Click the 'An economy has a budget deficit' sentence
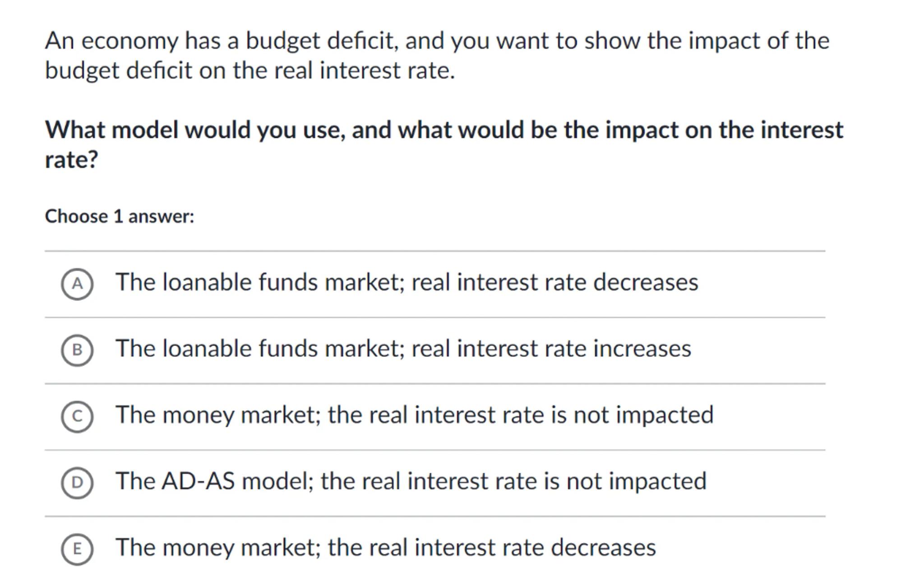The height and width of the screenshot is (573, 924). [437, 41]
